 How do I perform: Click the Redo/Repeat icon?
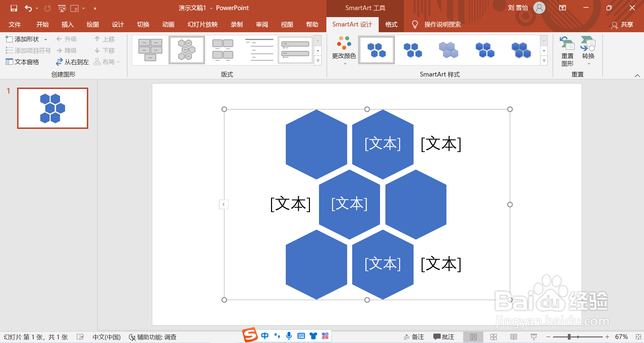pos(48,8)
